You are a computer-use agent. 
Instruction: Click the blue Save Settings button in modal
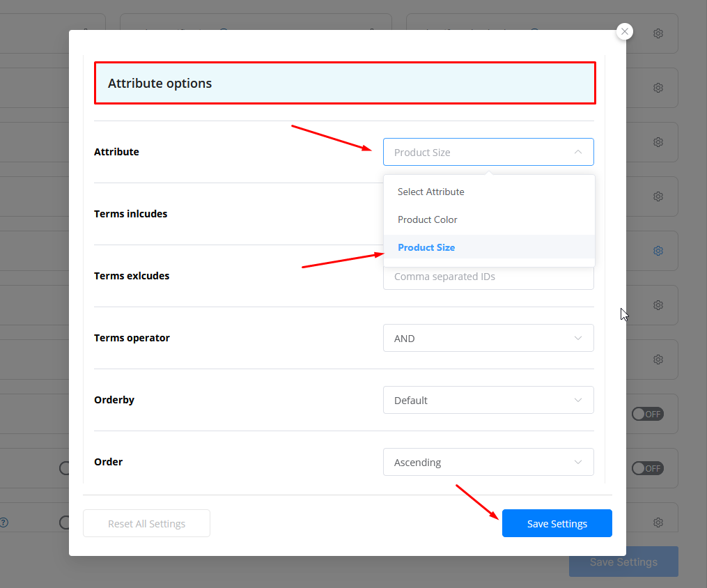coord(557,523)
